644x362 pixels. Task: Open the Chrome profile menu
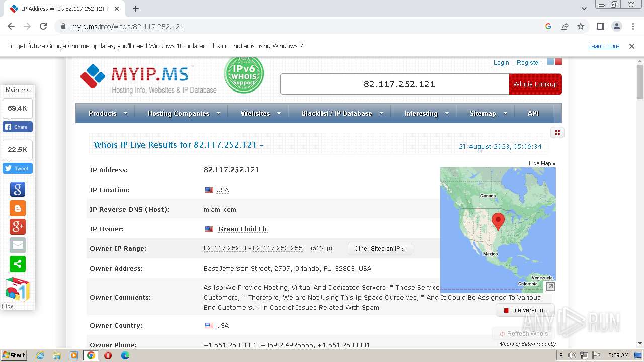(617, 27)
